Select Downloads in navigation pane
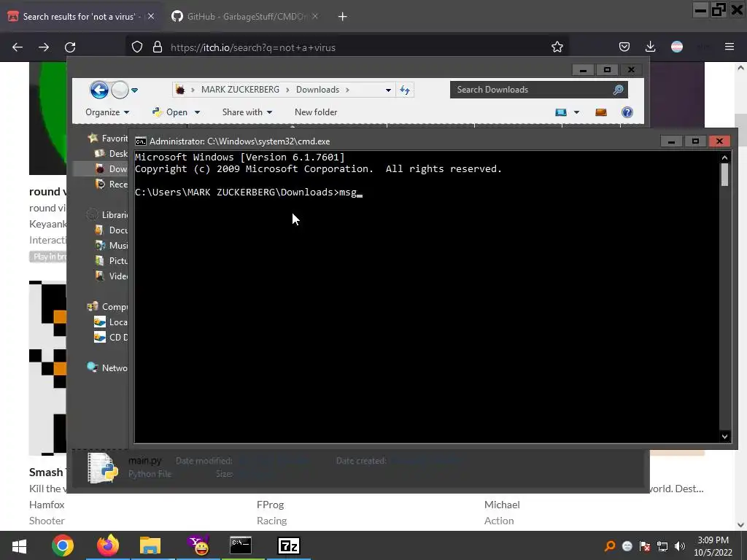 pyautogui.click(x=111, y=168)
